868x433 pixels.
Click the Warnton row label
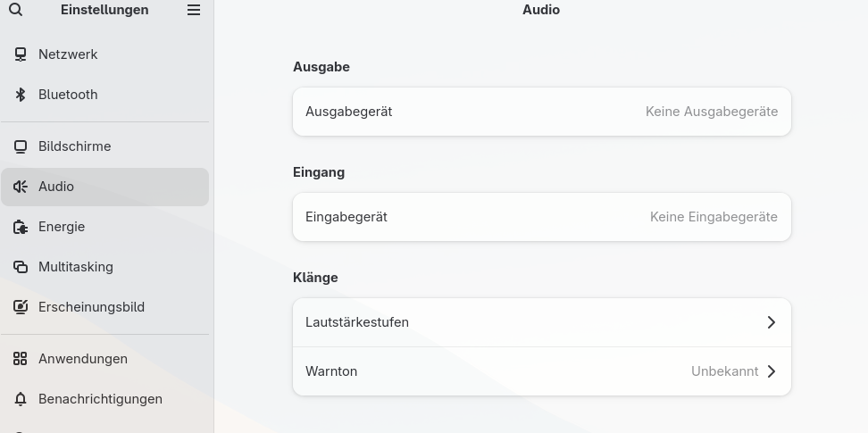coord(331,371)
